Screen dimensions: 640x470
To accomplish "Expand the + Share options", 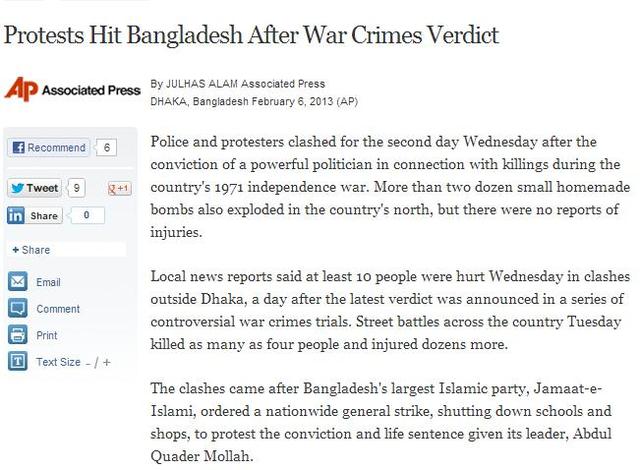I will [x=32, y=250].
